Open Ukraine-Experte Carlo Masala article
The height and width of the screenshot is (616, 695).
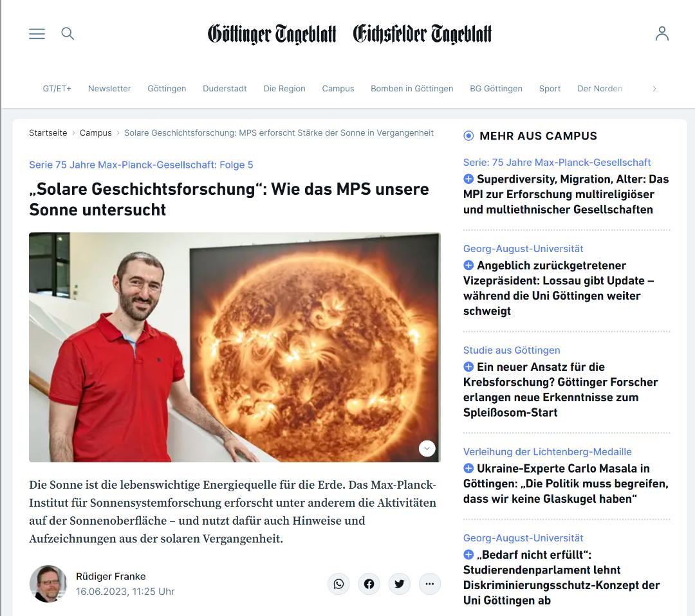(x=566, y=484)
